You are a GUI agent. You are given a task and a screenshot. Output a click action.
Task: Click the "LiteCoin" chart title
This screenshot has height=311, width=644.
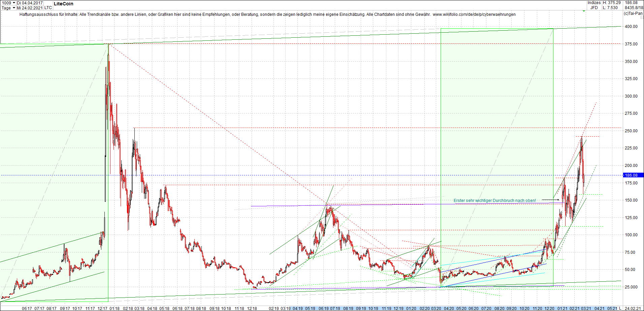coord(63,4)
